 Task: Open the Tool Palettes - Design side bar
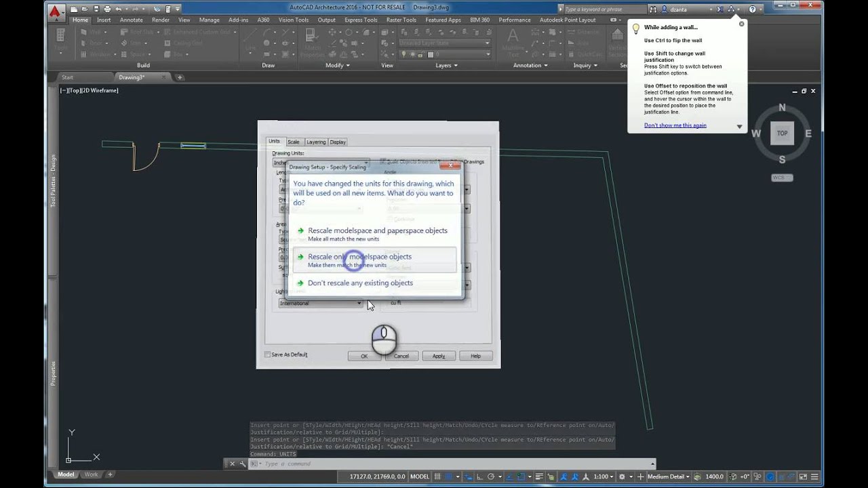53,180
